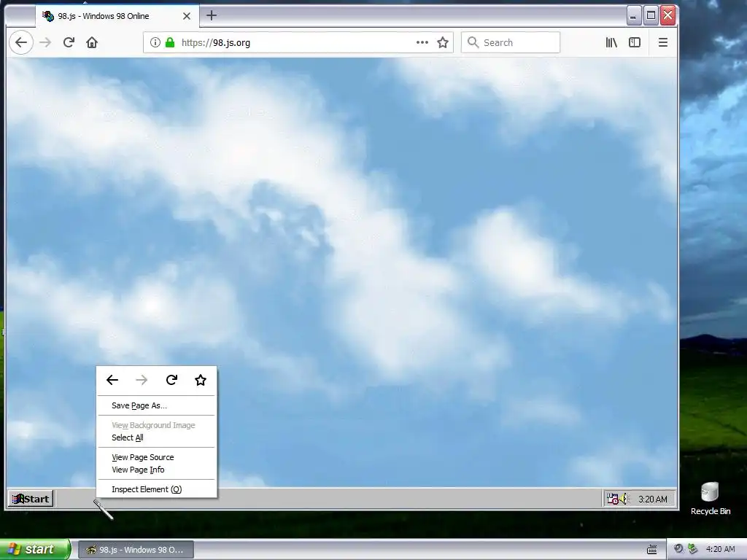Maximize the Firefox window

click(651, 16)
